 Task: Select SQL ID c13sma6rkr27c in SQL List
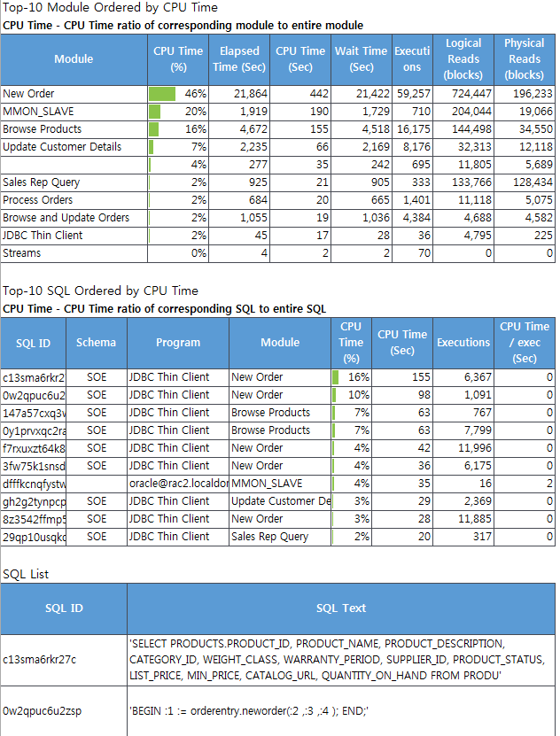pyautogui.click(x=39, y=660)
